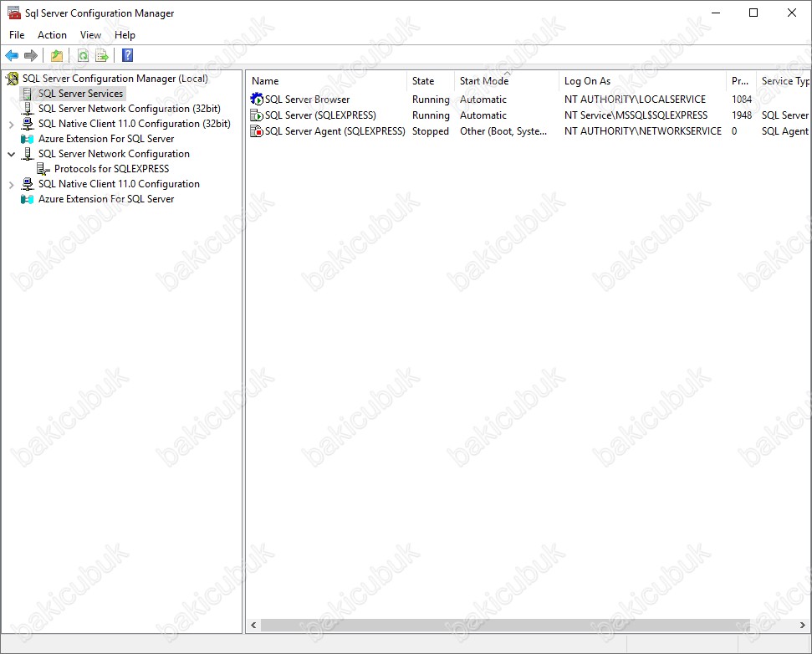Open the File menu
This screenshot has height=654, width=812.
(x=17, y=34)
